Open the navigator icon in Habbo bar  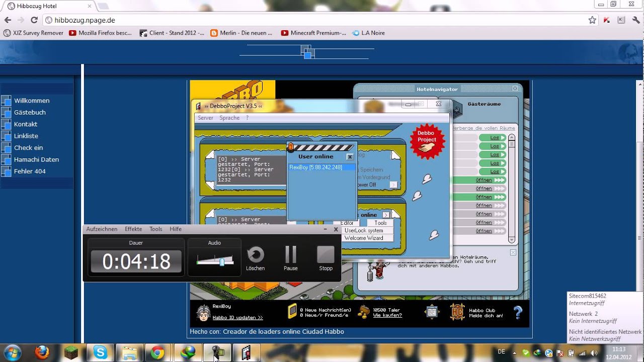[x=432, y=312]
